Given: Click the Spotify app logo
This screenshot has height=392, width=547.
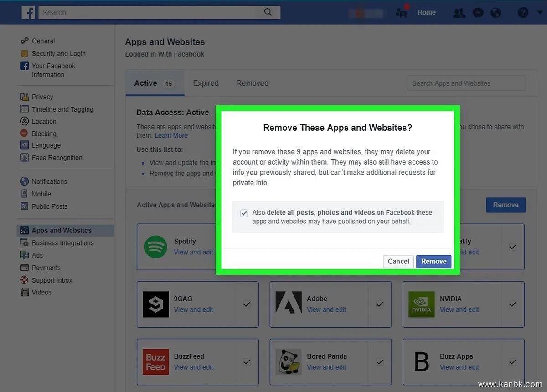Looking at the screenshot, I should [x=155, y=247].
